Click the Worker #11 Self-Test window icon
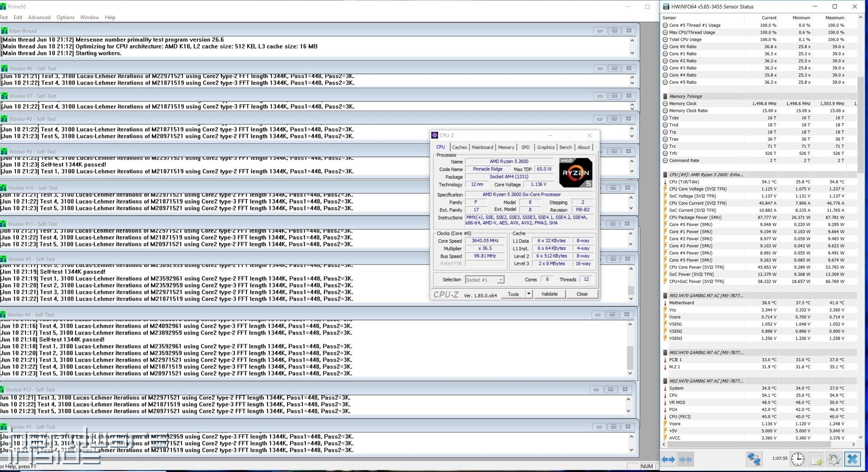The height and width of the screenshot is (472, 868). click(3, 224)
